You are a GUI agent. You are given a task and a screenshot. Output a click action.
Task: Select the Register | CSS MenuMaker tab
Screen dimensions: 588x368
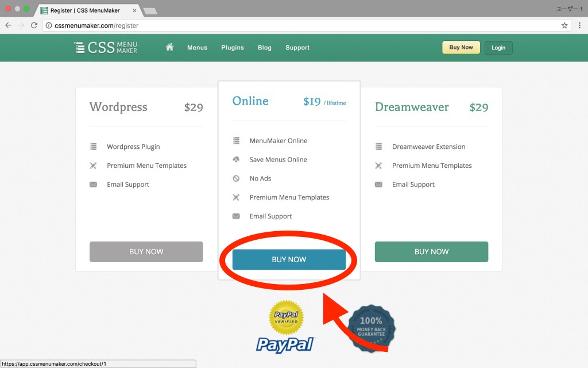(x=88, y=10)
